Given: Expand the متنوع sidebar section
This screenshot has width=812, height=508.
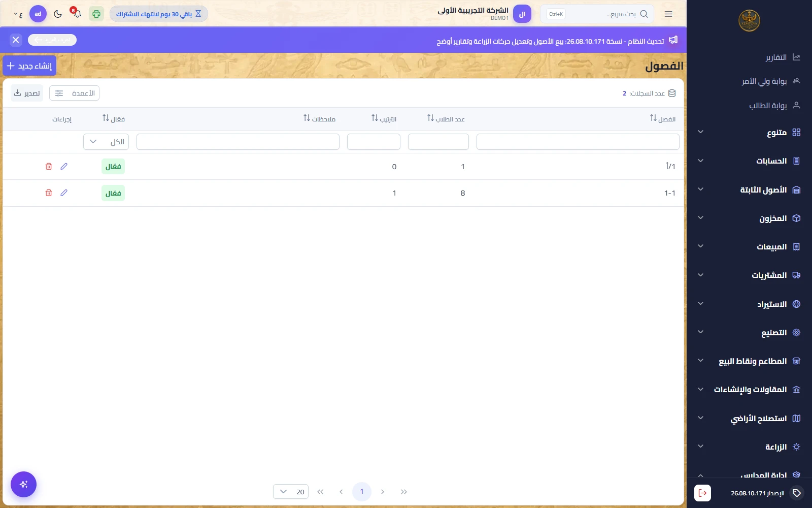Looking at the screenshot, I should (749, 133).
